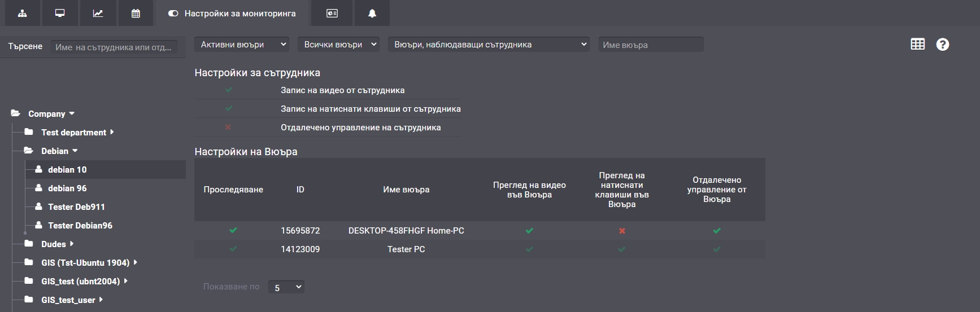This screenshot has width=980, height=312.
Task: Click the GIS_test (ubnt2004) folder icon
Action: 28,281
